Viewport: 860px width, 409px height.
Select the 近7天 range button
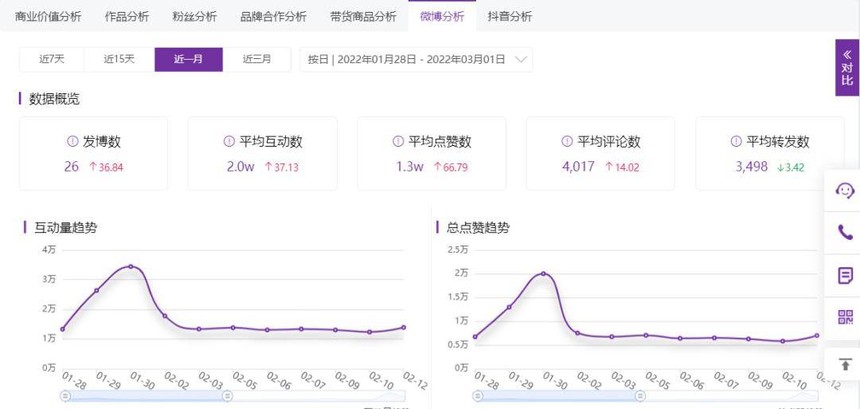[52, 59]
